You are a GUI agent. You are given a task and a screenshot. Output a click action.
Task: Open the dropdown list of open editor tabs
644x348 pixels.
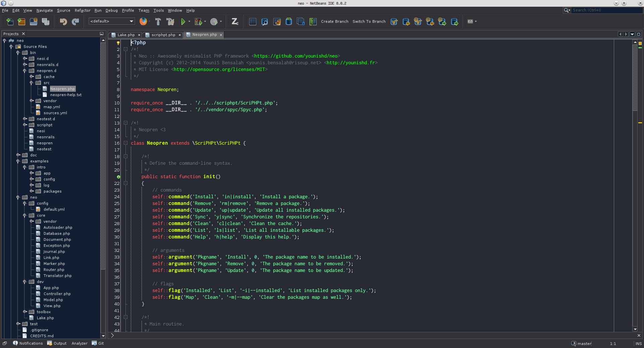632,34
